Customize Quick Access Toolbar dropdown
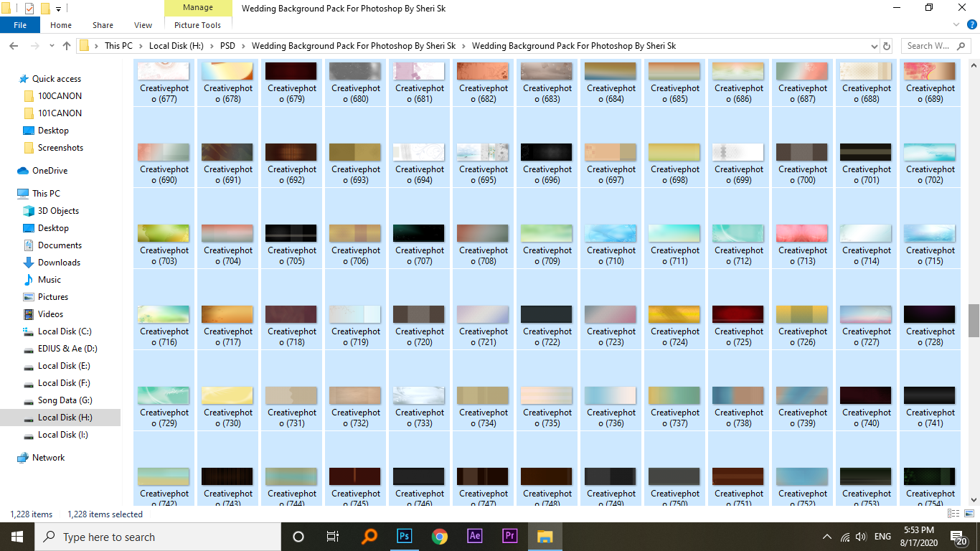Screen dimensions: 980x551 58,9
